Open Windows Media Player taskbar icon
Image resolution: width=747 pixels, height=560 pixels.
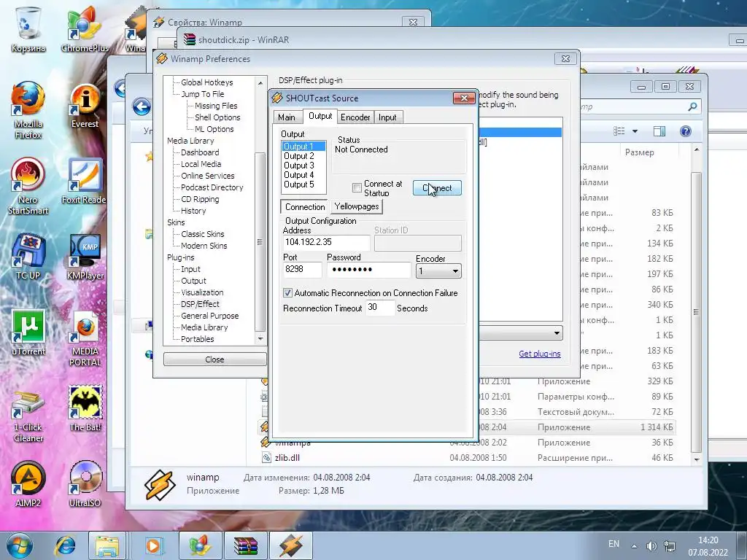click(x=152, y=545)
